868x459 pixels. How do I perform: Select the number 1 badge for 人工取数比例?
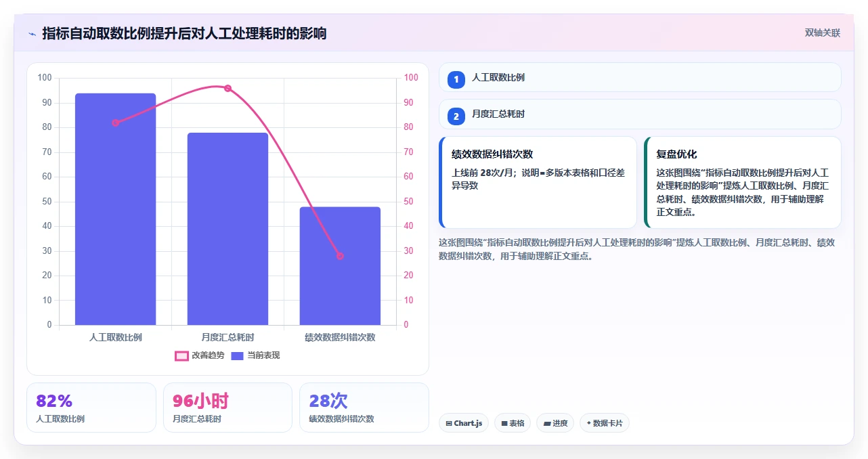(456, 79)
